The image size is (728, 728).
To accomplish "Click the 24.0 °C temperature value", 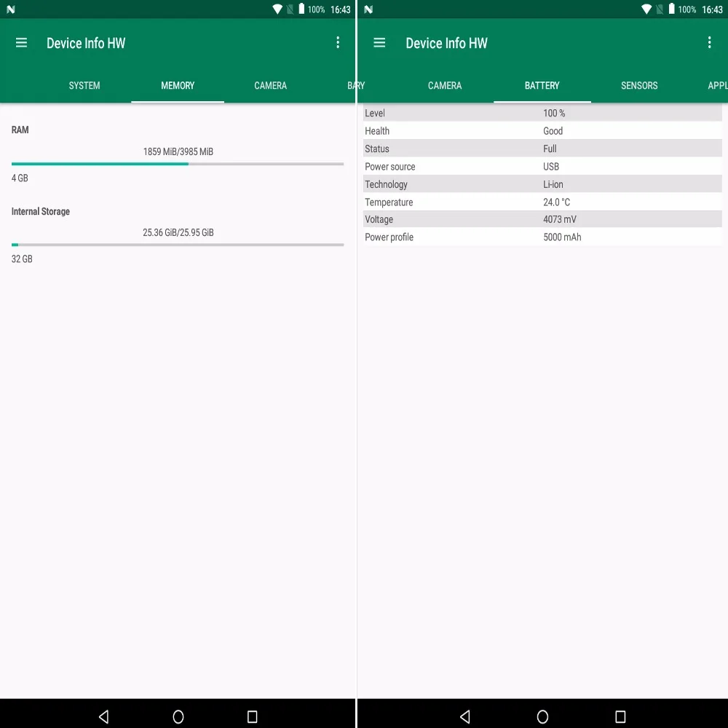I will pyautogui.click(x=556, y=202).
